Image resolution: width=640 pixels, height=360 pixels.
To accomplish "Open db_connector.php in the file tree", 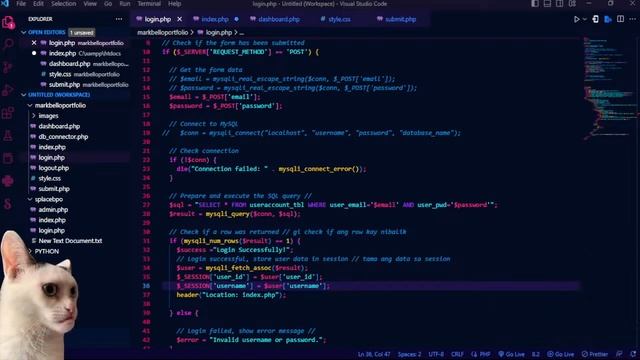I will pyautogui.click(x=63, y=137).
